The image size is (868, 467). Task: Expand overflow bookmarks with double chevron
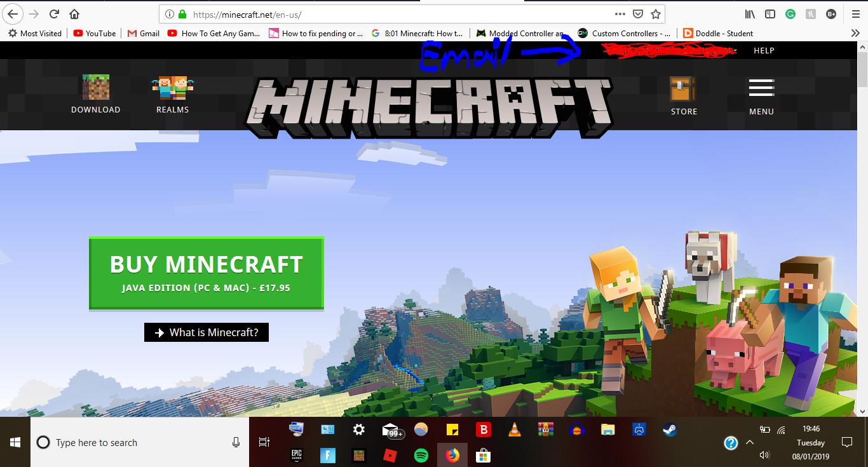tap(855, 33)
